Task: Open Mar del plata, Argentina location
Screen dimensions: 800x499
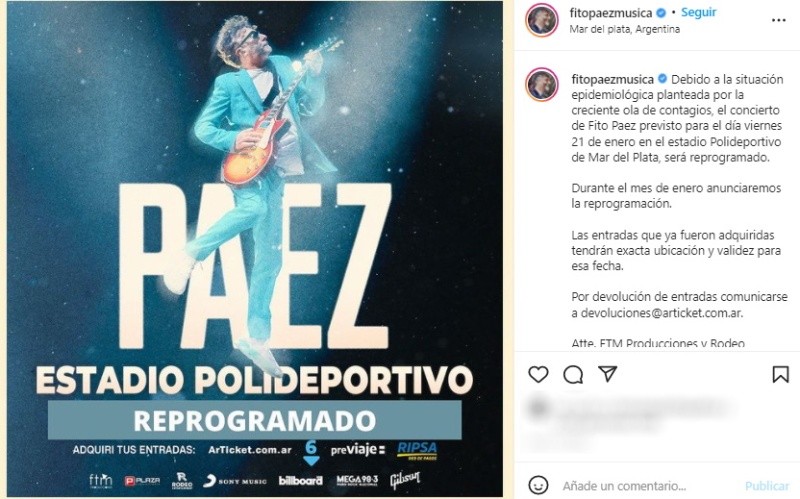Action: 624,29
